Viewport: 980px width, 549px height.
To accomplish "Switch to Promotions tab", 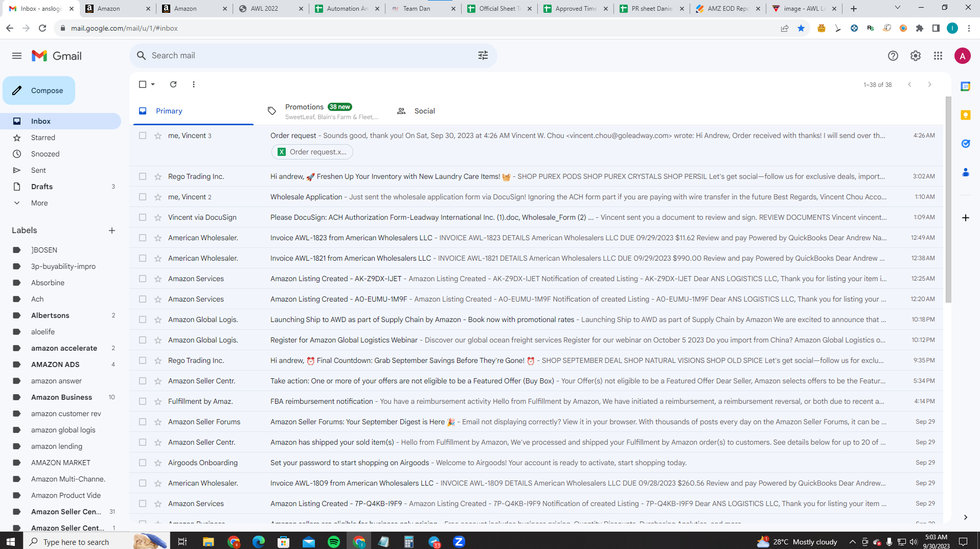I will pyautogui.click(x=323, y=111).
